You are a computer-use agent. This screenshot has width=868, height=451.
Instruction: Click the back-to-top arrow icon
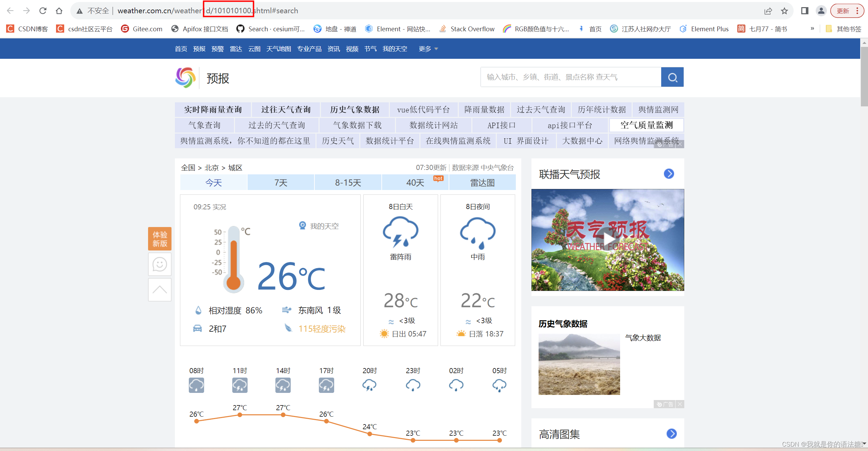159,289
